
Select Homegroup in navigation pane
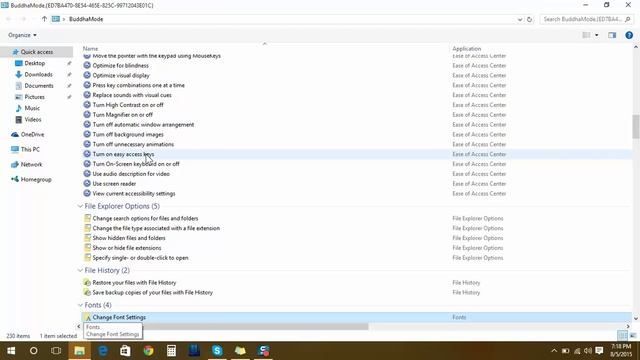[x=36, y=180]
